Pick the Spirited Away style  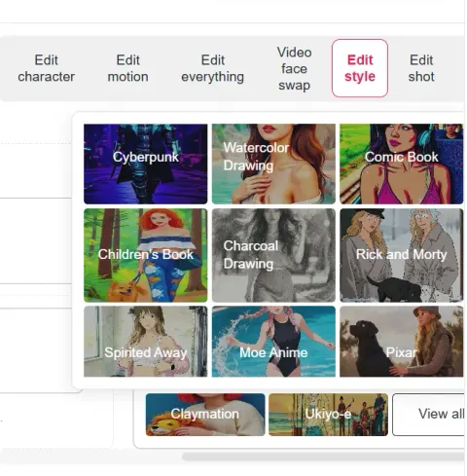coord(146,342)
